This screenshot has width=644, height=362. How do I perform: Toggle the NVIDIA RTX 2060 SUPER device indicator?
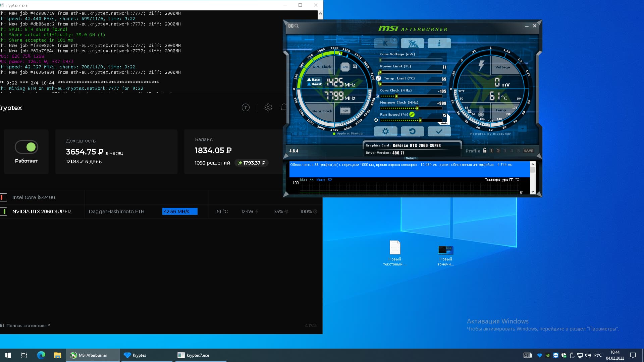(x=4, y=212)
